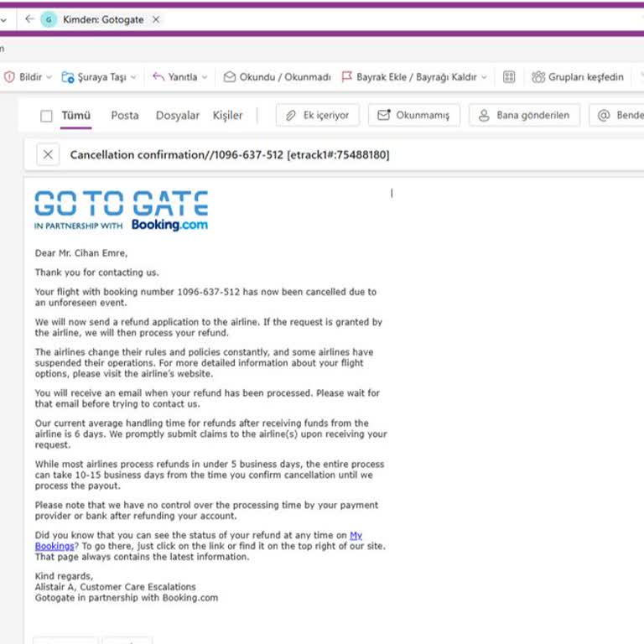The width and height of the screenshot is (644, 644).
Task: Switch to the Dosyalar tab
Action: tap(178, 116)
